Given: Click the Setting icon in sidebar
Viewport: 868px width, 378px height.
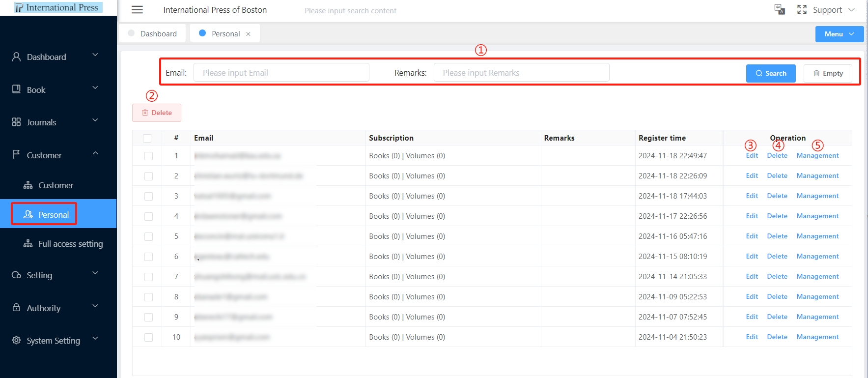Looking at the screenshot, I should [x=16, y=275].
